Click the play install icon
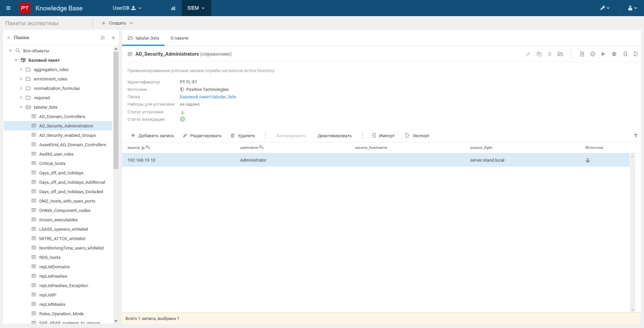Image resolution: width=644 pixels, height=328 pixels. pyautogui.click(x=603, y=54)
